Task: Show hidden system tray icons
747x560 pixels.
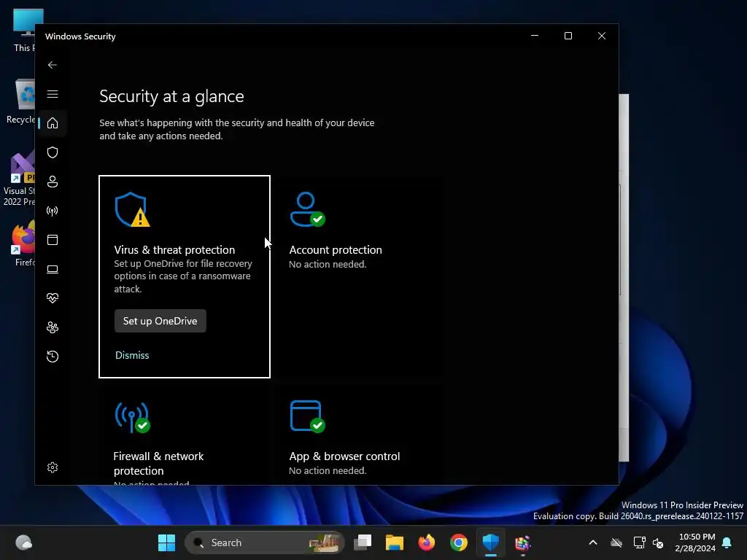Action: 593,542
